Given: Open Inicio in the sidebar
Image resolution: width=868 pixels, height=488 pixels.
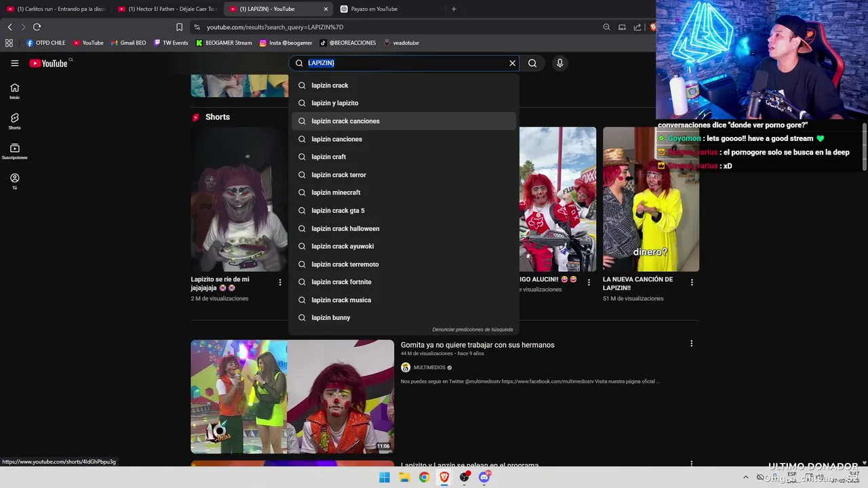Looking at the screenshot, I should click(x=14, y=91).
